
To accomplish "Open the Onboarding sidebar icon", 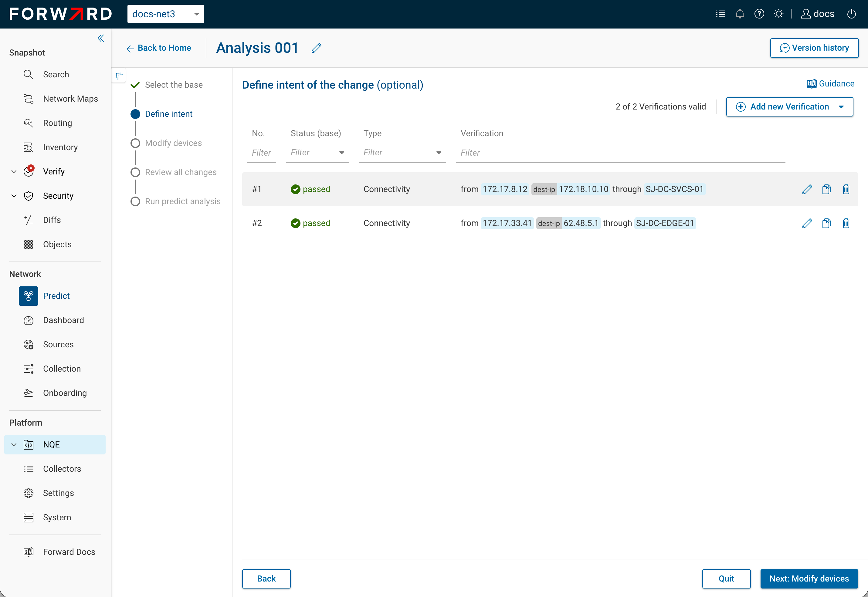I will [x=29, y=393].
